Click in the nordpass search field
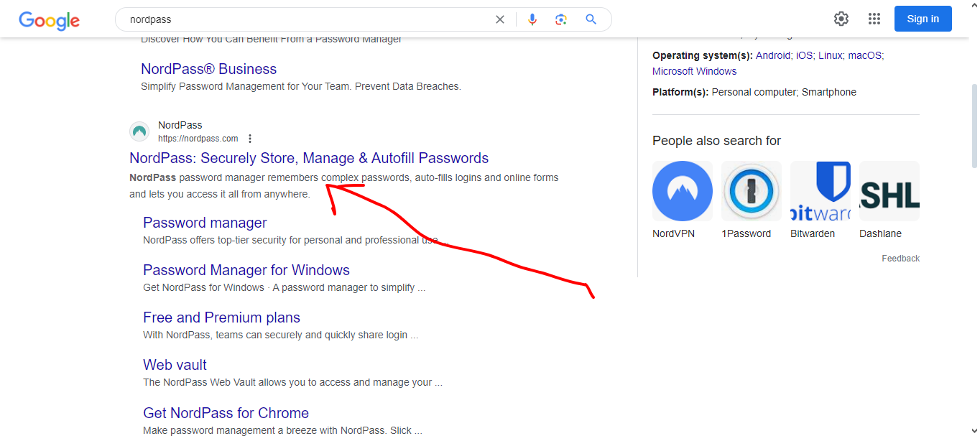980x436 pixels. pyautogui.click(x=302, y=19)
